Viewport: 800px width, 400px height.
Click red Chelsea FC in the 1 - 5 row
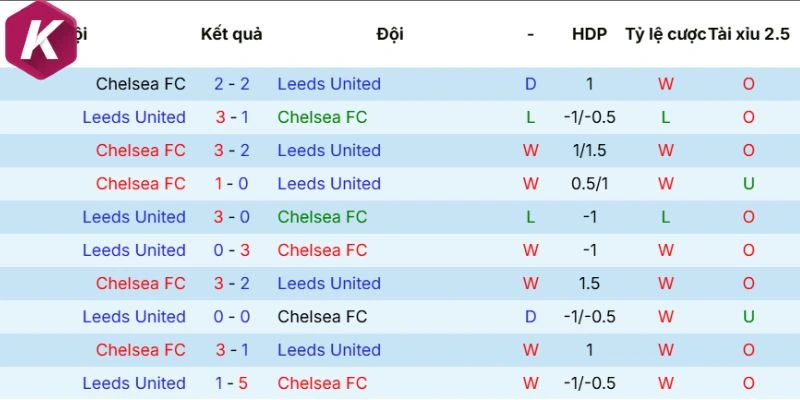tap(322, 383)
